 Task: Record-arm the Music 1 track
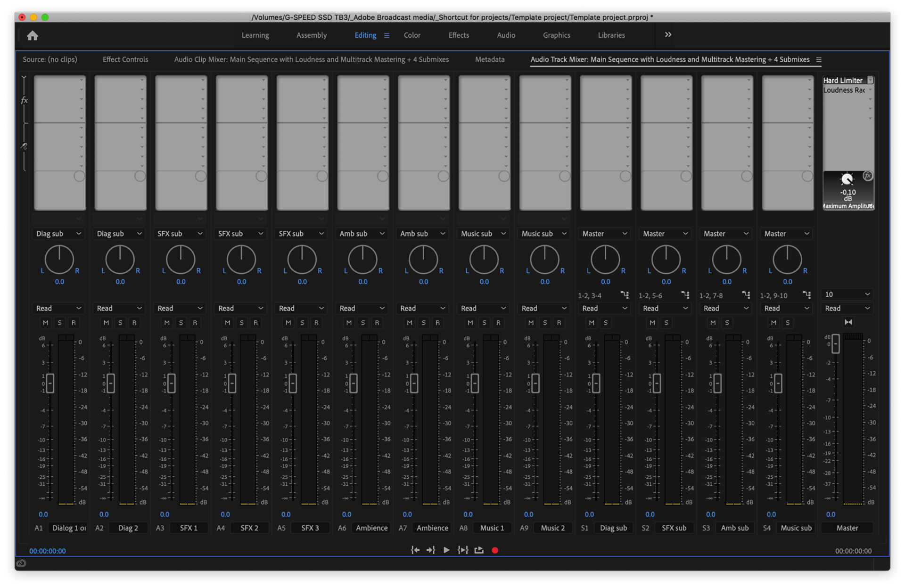pyautogui.click(x=498, y=322)
